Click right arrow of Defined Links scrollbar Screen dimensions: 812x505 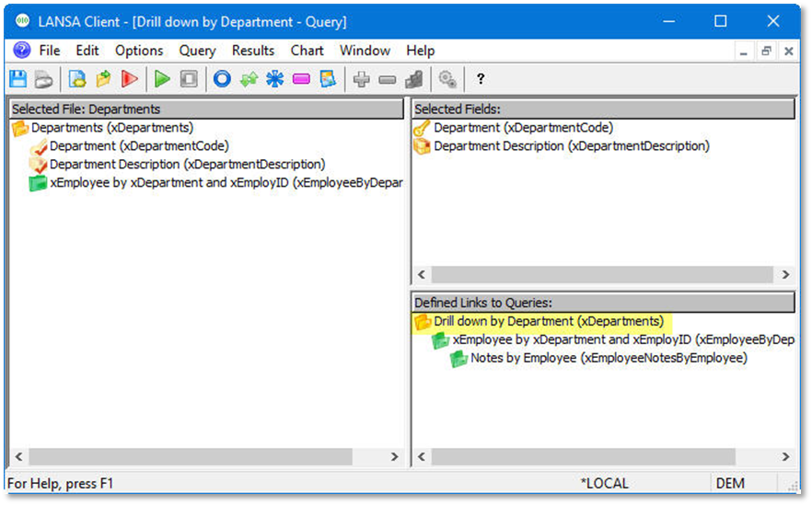(x=785, y=457)
